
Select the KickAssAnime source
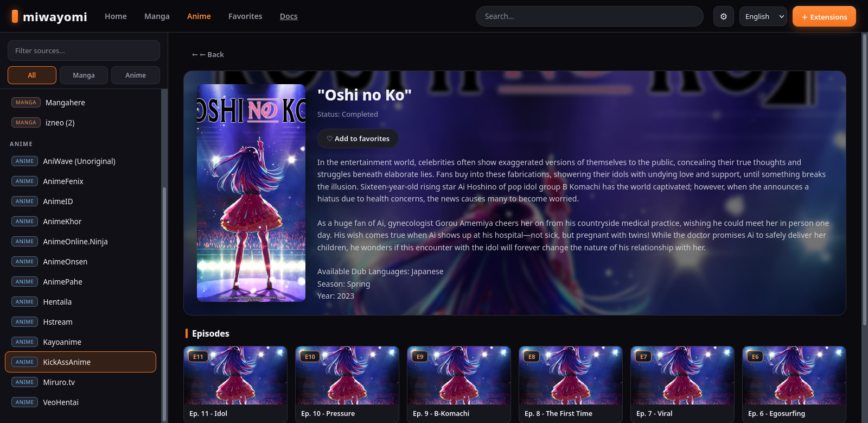click(81, 362)
